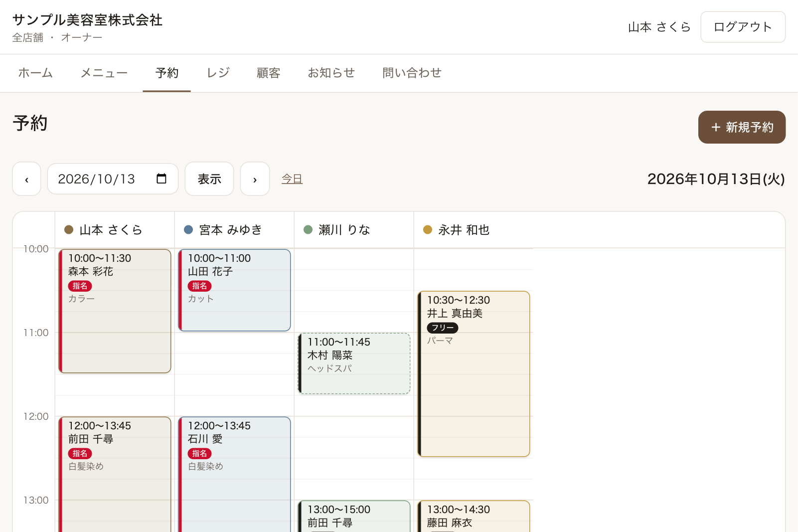Click the blue dot beside 宮本 みゆき column
The image size is (798, 532).
tap(188, 230)
